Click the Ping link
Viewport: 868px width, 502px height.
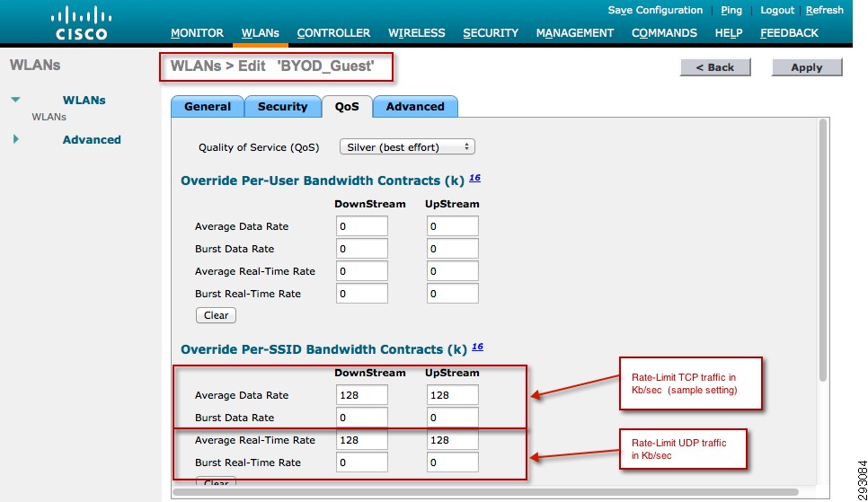click(x=731, y=10)
